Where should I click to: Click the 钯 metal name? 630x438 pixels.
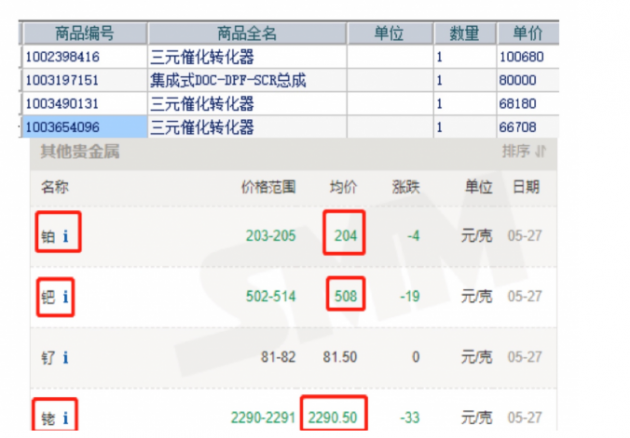pyautogui.click(x=48, y=297)
